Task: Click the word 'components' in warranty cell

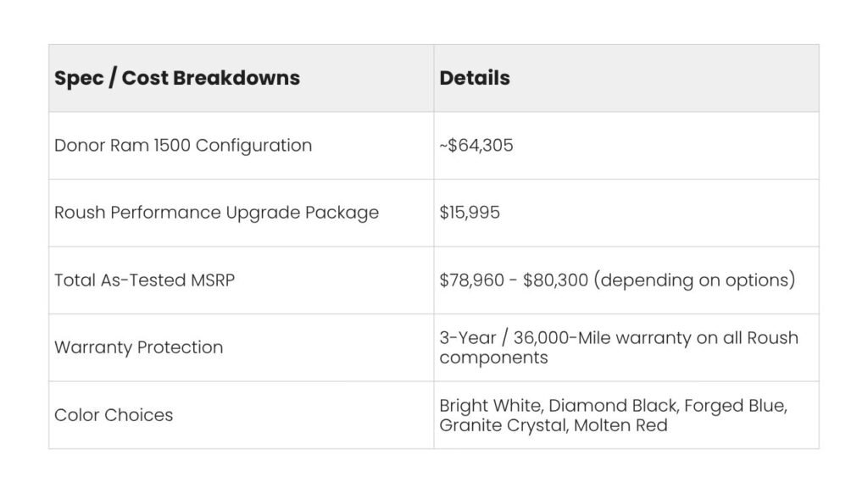Action: [x=494, y=358]
